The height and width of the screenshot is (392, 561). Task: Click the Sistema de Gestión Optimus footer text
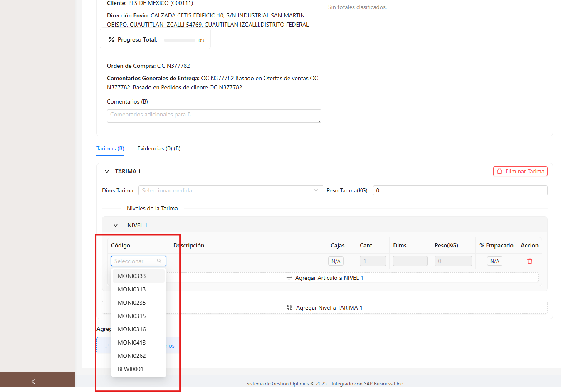(x=325, y=384)
